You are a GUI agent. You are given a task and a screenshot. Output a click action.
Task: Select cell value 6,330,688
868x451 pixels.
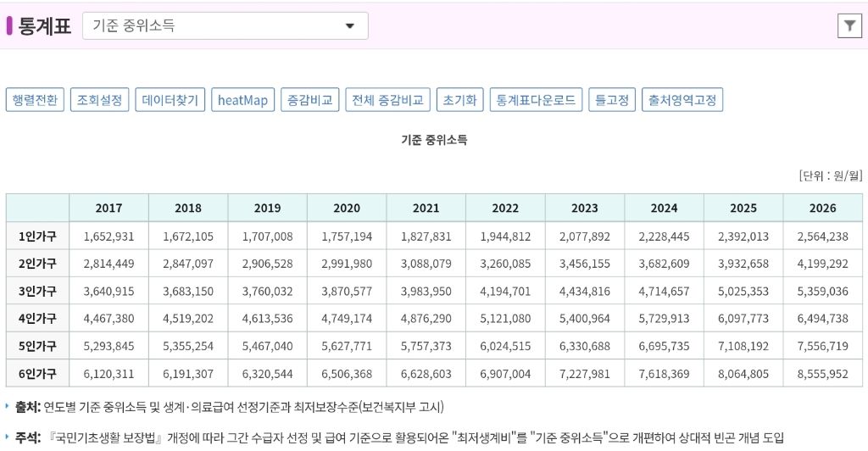[585, 346]
